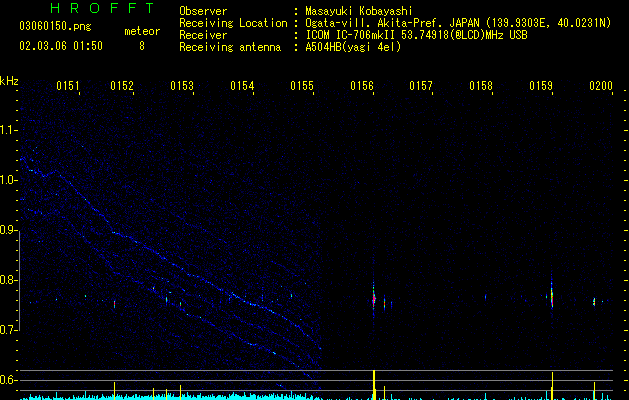629x400 pixels.
Task: Click the meteor count value 8
Action: coord(142,46)
